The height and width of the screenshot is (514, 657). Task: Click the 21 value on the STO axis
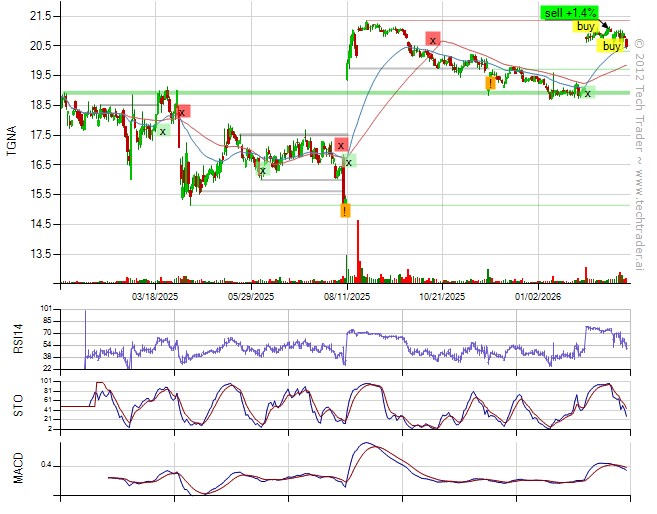47,419
